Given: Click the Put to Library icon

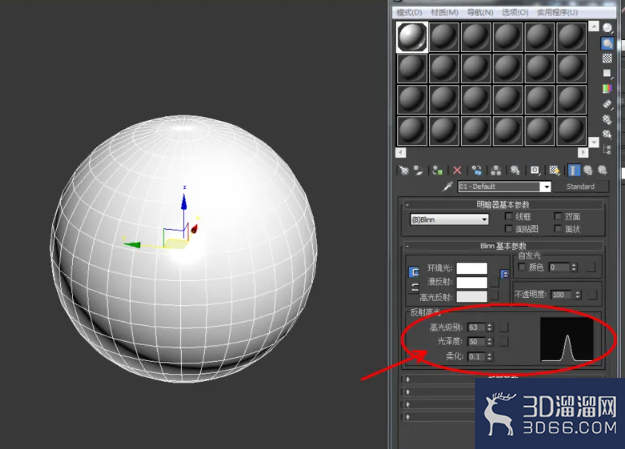Looking at the screenshot, I should click(x=515, y=171).
